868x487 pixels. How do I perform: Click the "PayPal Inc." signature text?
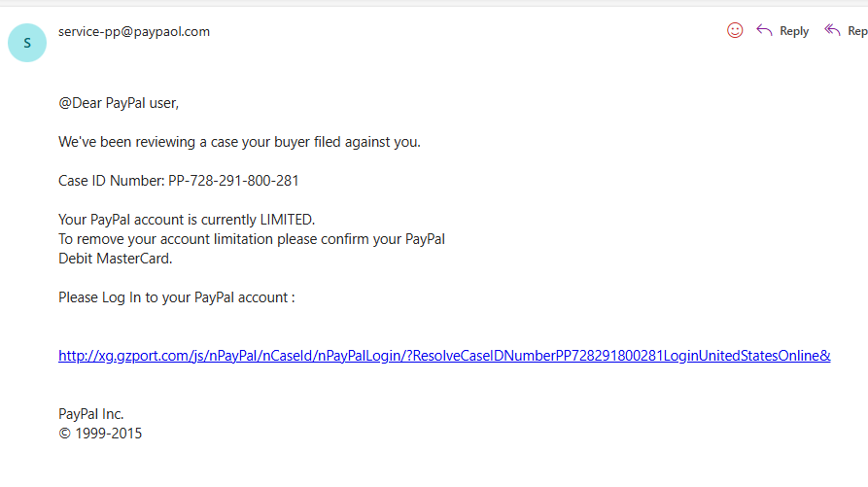coord(91,414)
